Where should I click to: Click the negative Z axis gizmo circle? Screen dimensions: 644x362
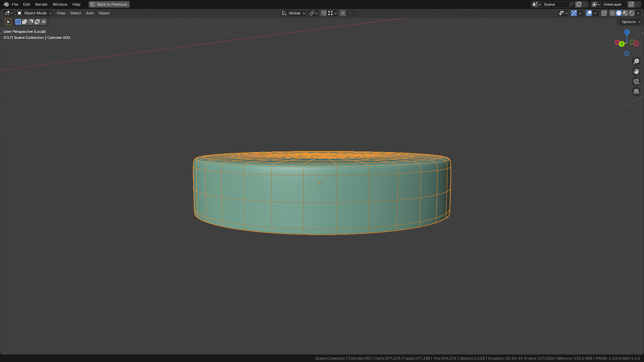point(627,54)
